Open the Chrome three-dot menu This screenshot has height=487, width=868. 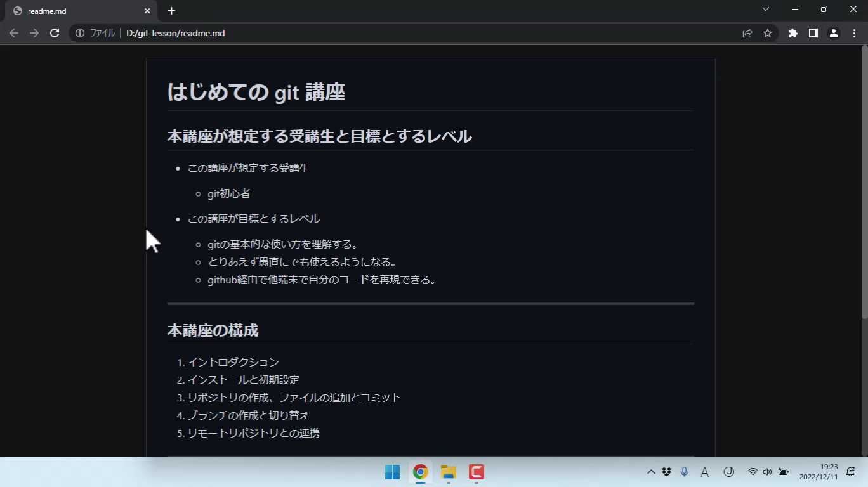click(x=853, y=32)
